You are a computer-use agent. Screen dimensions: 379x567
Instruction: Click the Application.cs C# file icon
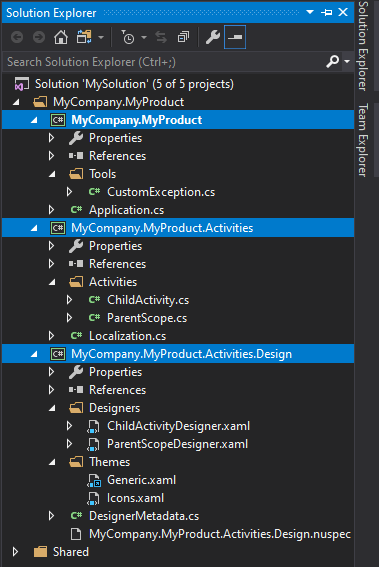coord(76,210)
